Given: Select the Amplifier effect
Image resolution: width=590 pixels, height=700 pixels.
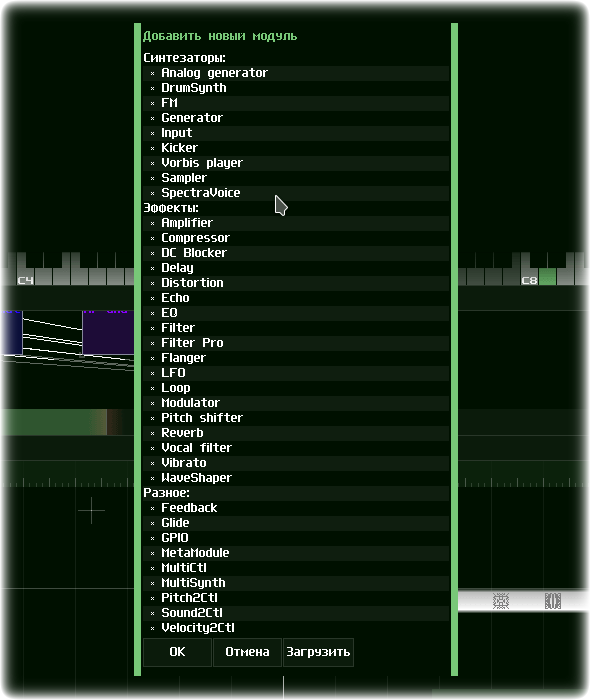Looking at the screenshot, I should (296, 223).
